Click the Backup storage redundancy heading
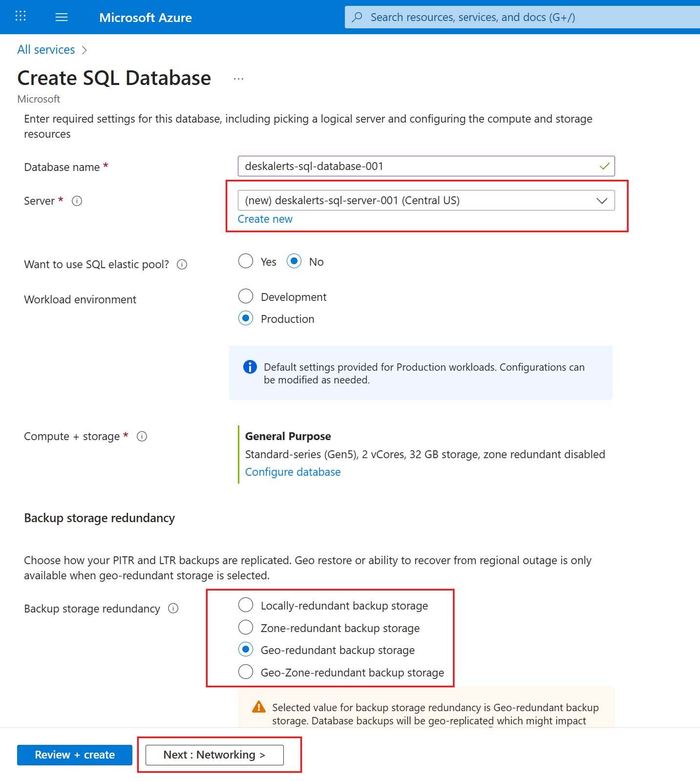 100,518
